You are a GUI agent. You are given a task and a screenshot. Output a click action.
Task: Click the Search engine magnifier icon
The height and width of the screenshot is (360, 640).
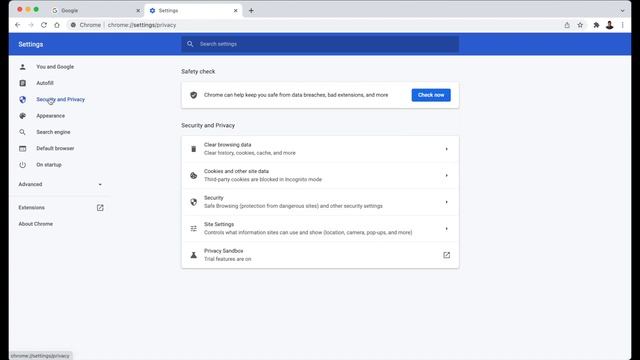point(22,132)
